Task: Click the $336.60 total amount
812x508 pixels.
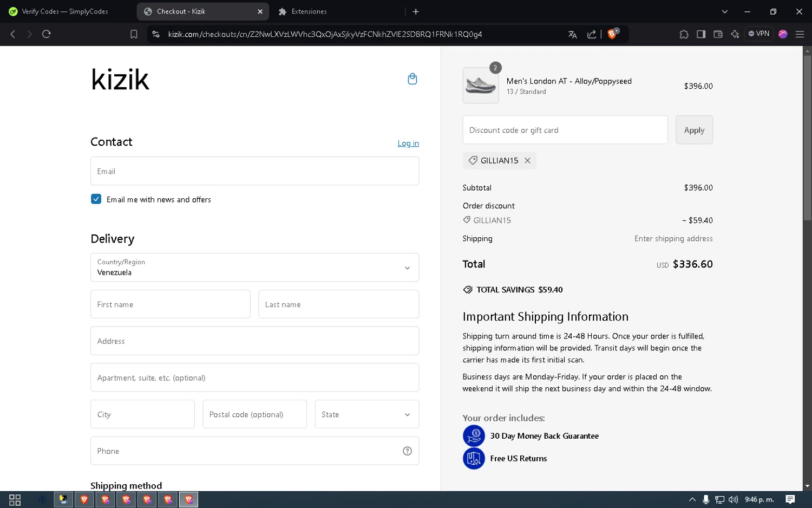Action: (x=692, y=264)
